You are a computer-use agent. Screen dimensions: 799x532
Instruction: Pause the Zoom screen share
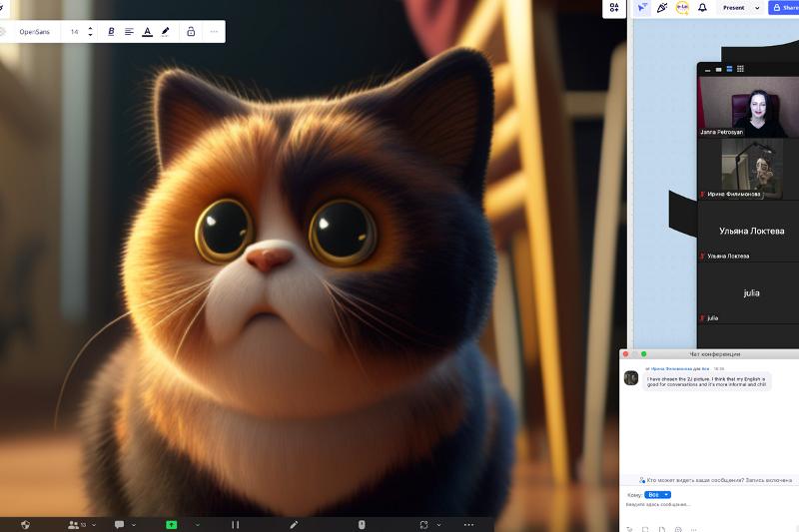pos(236,524)
